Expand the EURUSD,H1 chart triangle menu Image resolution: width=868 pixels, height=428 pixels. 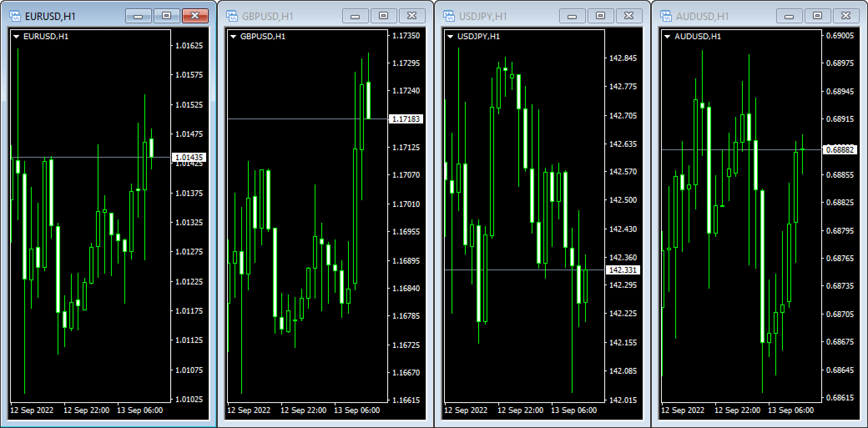point(17,36)
